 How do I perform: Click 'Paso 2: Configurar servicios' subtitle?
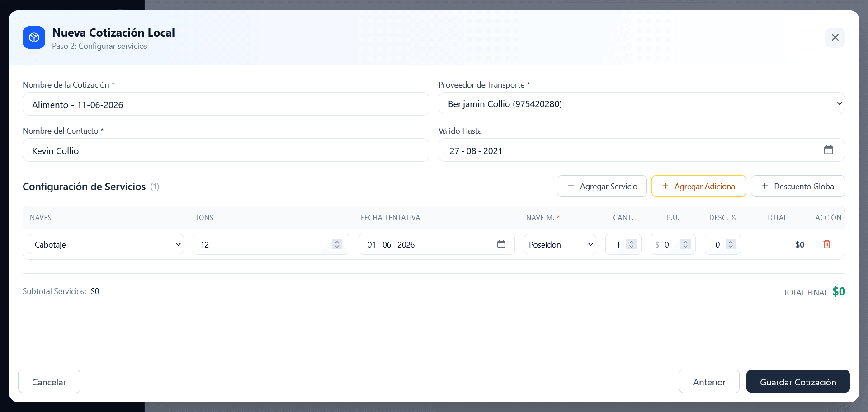tap(99, 46)
